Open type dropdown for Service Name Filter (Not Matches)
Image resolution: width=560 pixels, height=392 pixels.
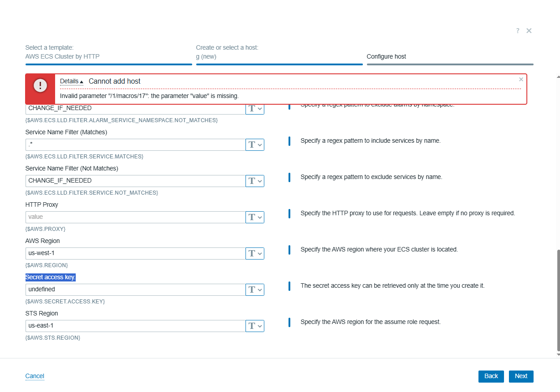point(255,181)
